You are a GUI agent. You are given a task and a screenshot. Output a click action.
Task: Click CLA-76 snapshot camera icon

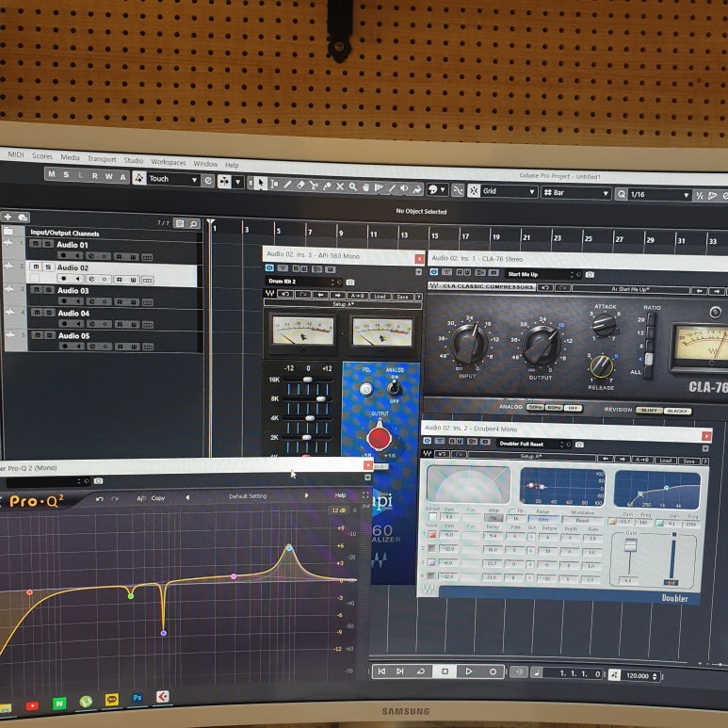click(590, 275)
